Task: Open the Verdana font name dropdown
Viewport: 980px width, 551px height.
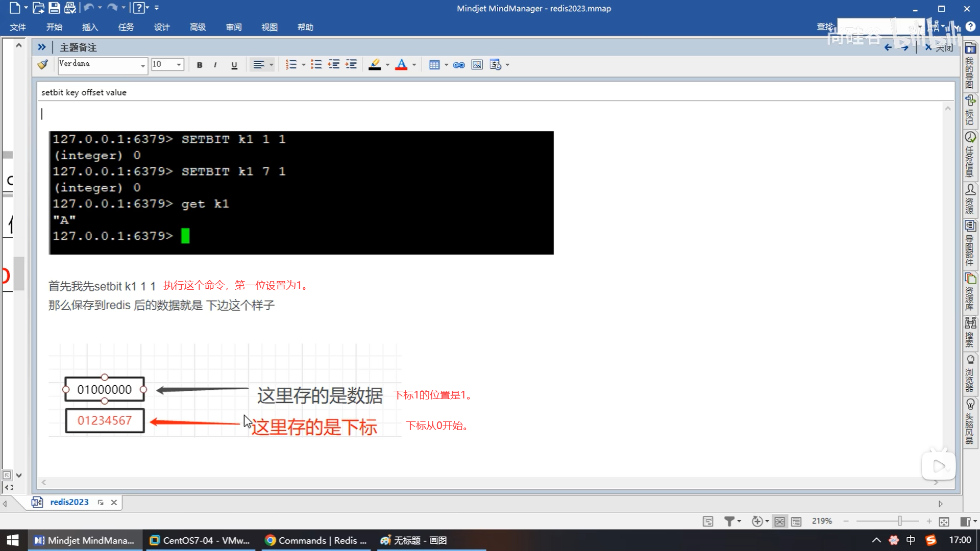Action: pos(142,65)
